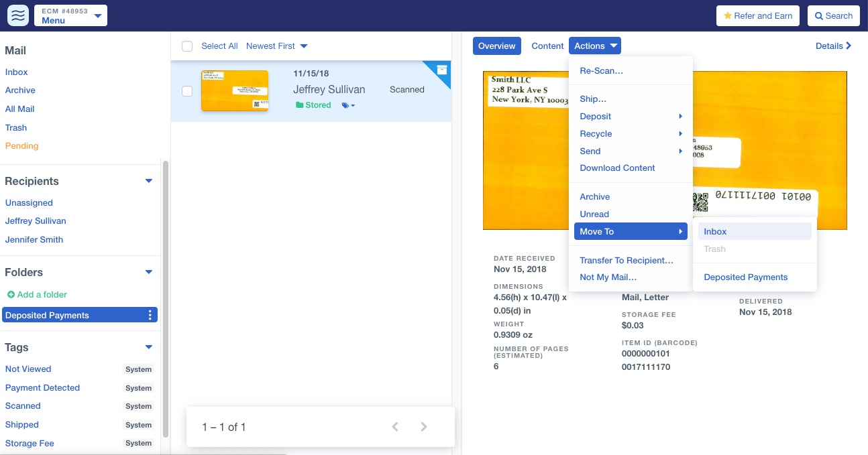Collapse the Tags section
Screen dimensions: 868x455
(148, 346)
